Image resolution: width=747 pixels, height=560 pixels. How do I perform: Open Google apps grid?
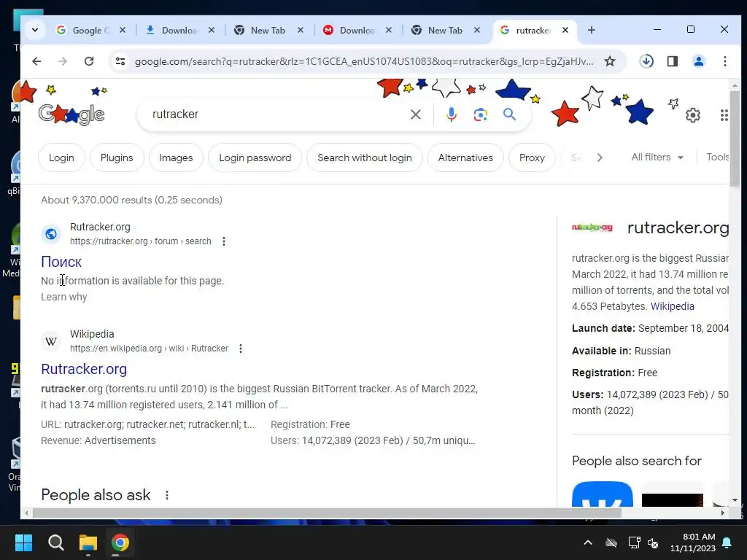coord(724,114)
